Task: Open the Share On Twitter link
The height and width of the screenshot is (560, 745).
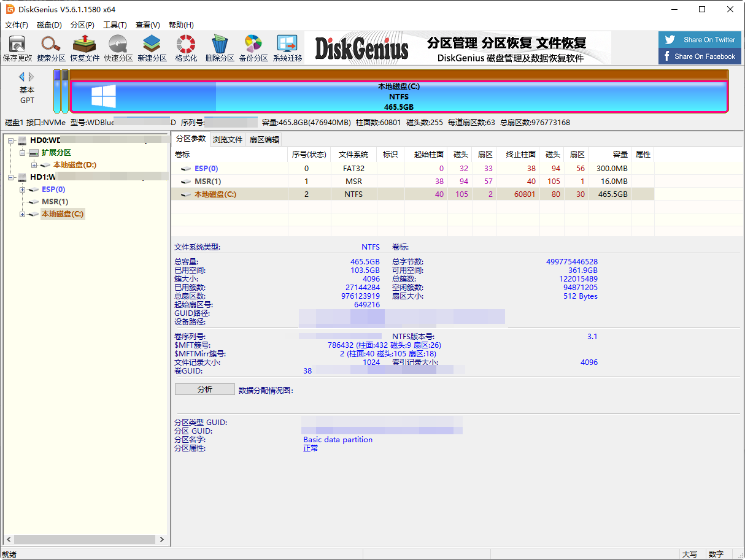Action: (700, 39)
